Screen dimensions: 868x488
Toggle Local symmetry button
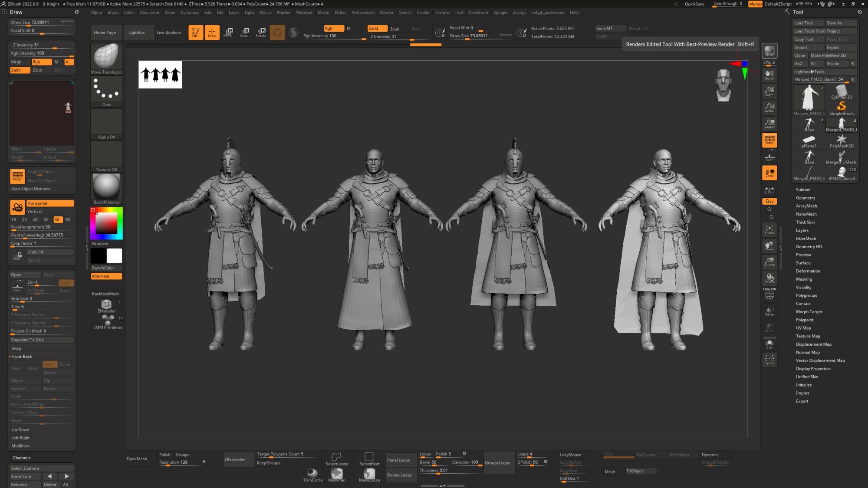click(769, 173)
